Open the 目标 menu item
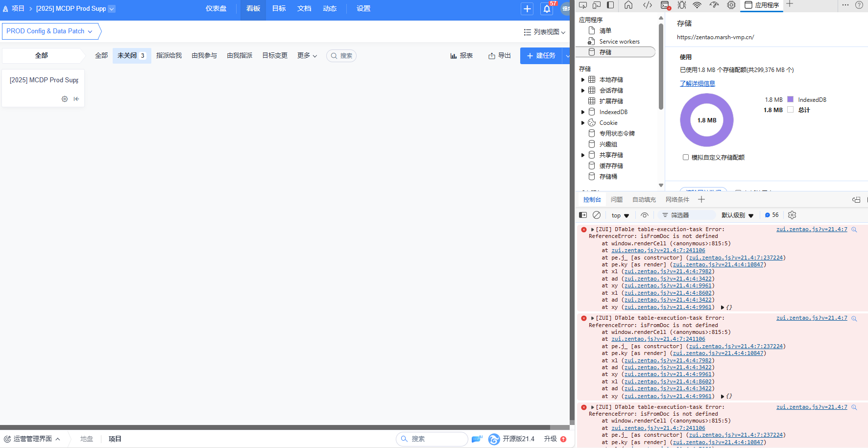 (x=279, y=8)
